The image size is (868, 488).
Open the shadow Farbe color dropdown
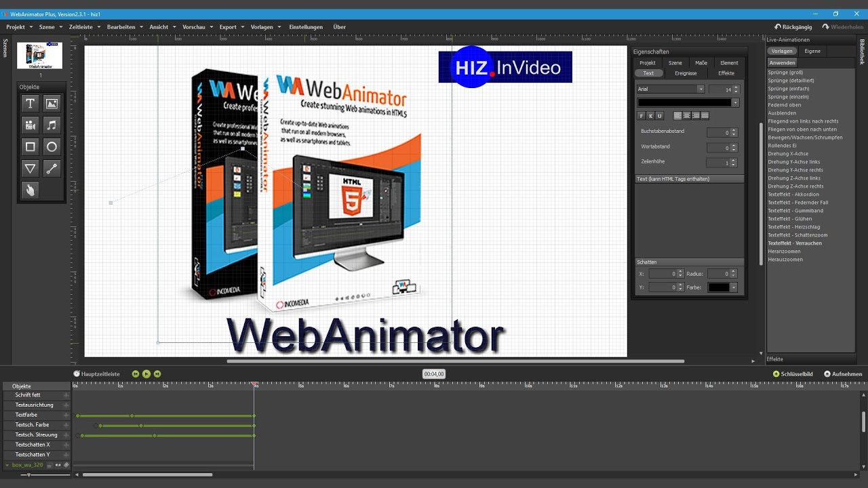pyautogui.click(x=733, y=287)
